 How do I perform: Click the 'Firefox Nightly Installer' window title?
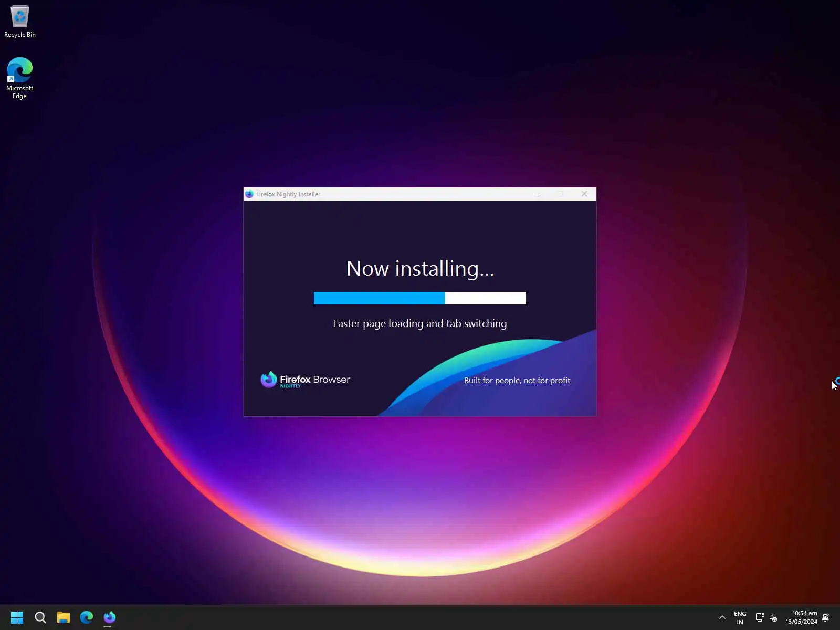288,194
